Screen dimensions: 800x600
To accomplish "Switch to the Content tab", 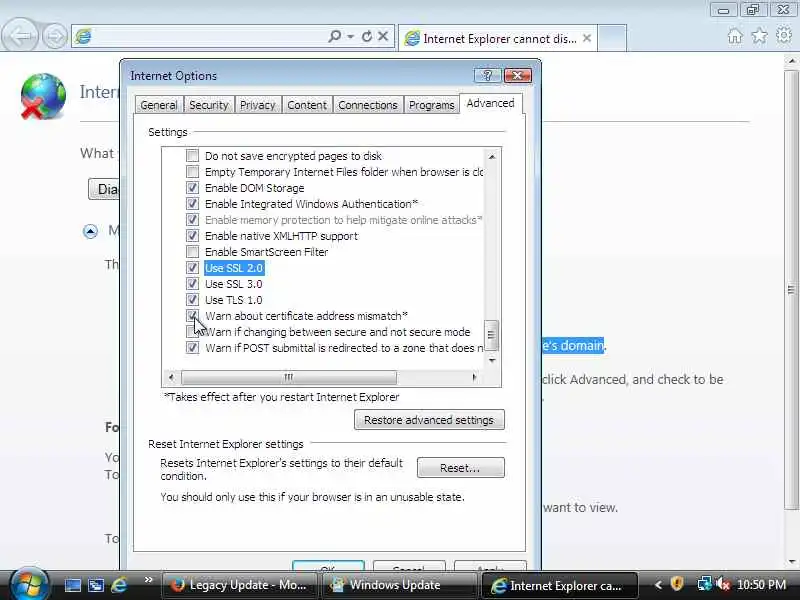I will coord(307,105).
